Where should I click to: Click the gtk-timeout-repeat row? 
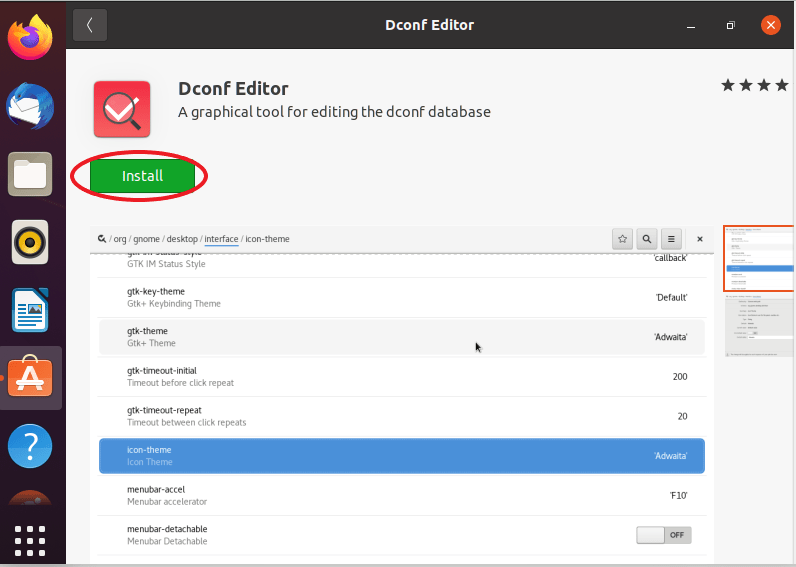pyautogui.click(x=402, y=416)
